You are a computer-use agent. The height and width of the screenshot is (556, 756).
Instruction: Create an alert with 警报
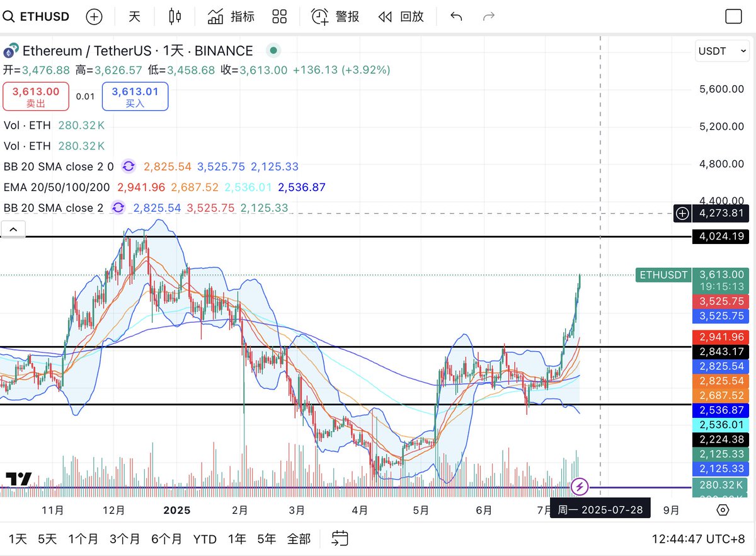[335, 16]
